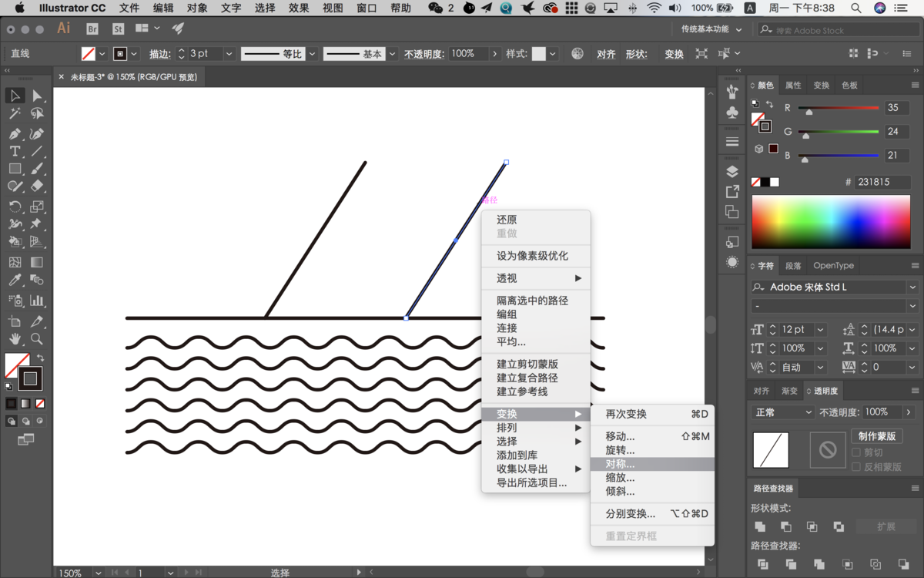Screen dimensions: 924x578
Task: Select the Direct Selection tool
Action: click(36, 96)
